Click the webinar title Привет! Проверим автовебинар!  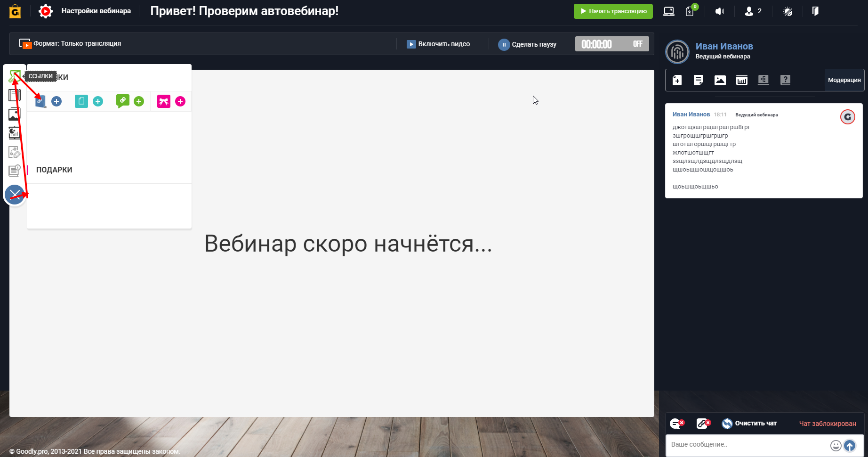pos(244,11)
